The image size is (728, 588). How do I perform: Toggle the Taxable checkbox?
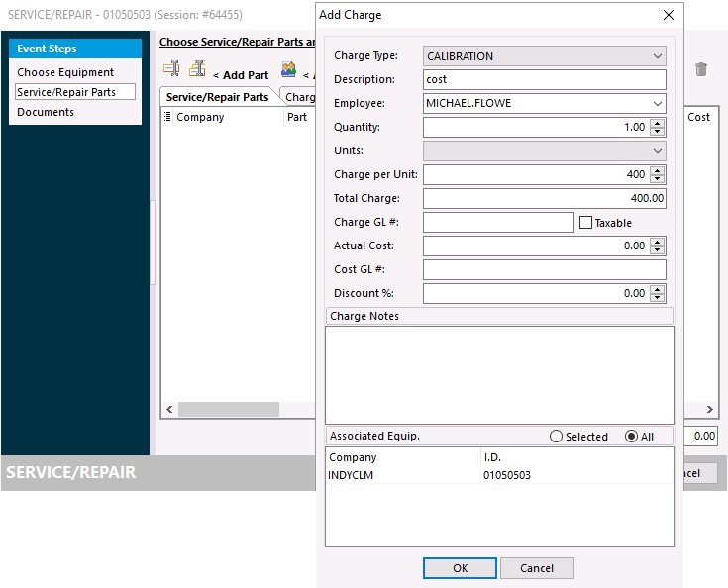[585, 223]
